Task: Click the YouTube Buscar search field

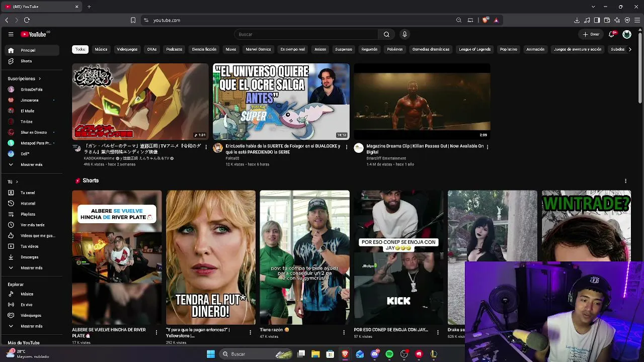Action: pos(306,34)
